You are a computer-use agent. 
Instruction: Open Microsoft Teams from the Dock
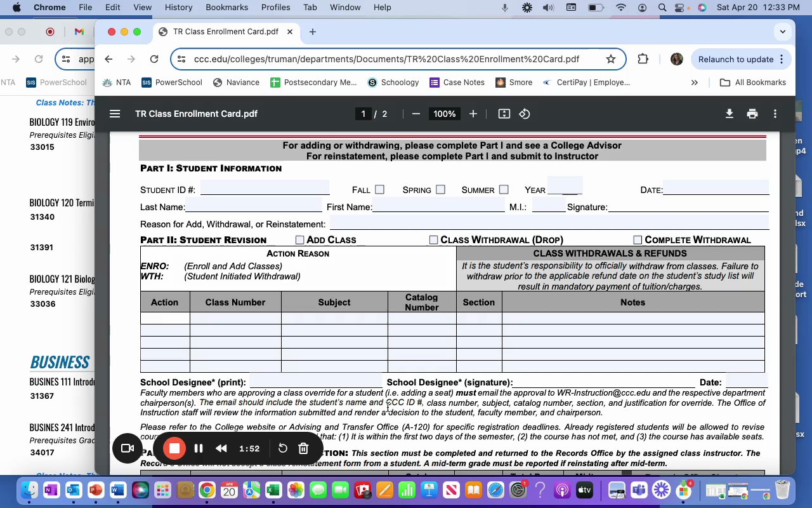point(639,490)
